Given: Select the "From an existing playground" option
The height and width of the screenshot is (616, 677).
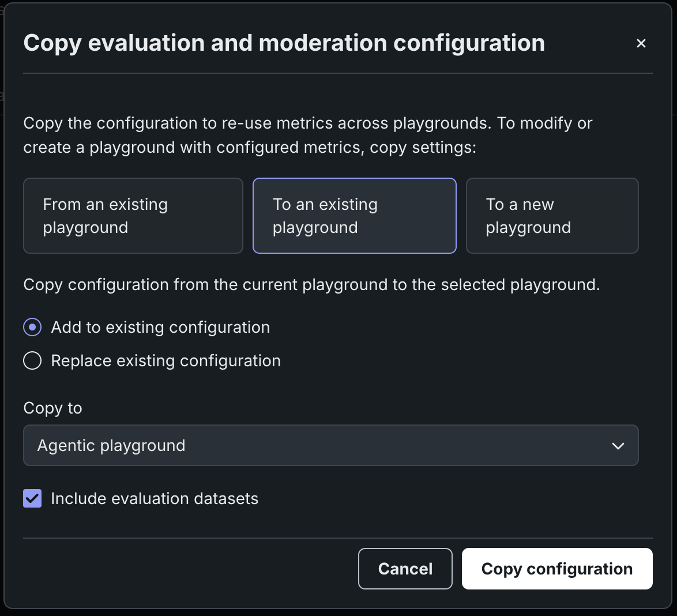Looking at the screenshot, I should [x=133, y=216].
